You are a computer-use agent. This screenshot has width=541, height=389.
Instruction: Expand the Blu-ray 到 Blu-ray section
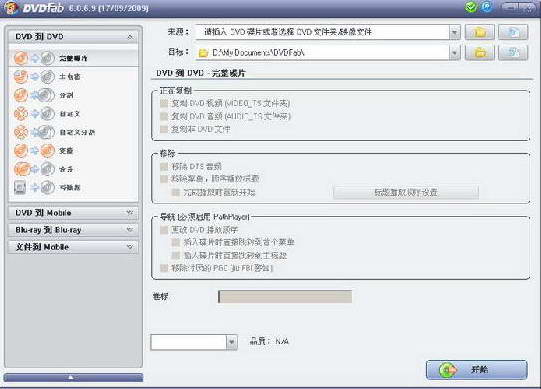click(x=130, y=230)
